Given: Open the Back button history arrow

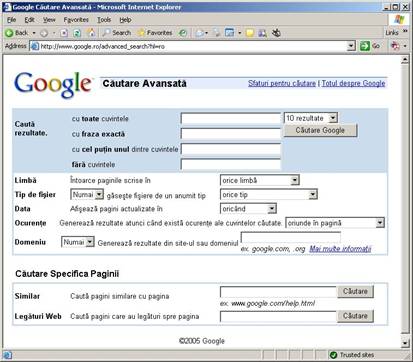Looking at the screenshot, I should 34,33.
